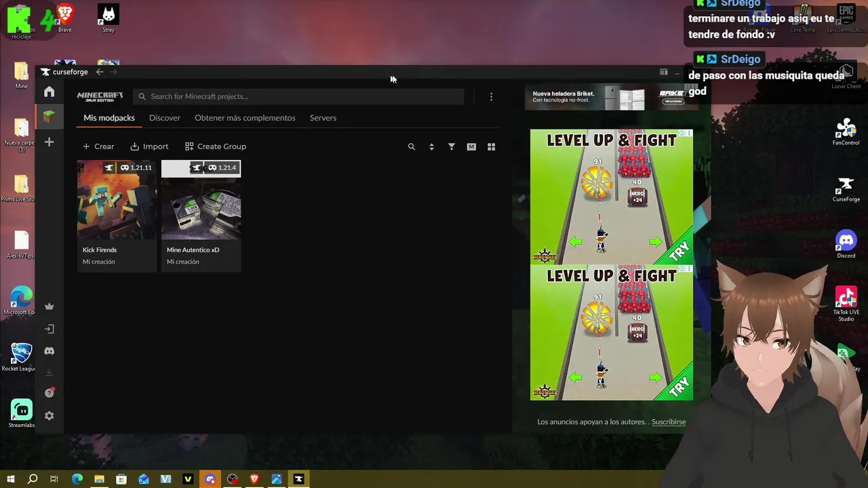Open the Nueva carpeta desktop folder
This screenshot has height=488, width=868.
coord(21,136)
